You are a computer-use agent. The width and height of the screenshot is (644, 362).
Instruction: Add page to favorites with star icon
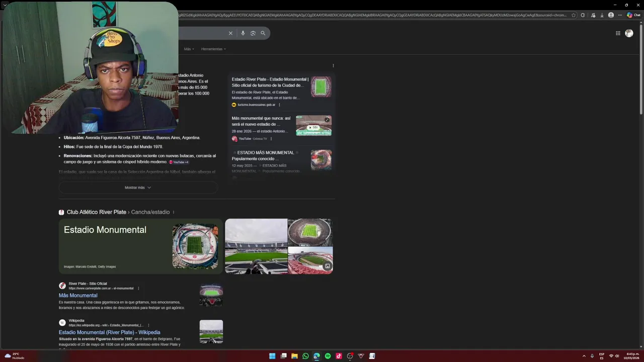(x=574, y=15)
